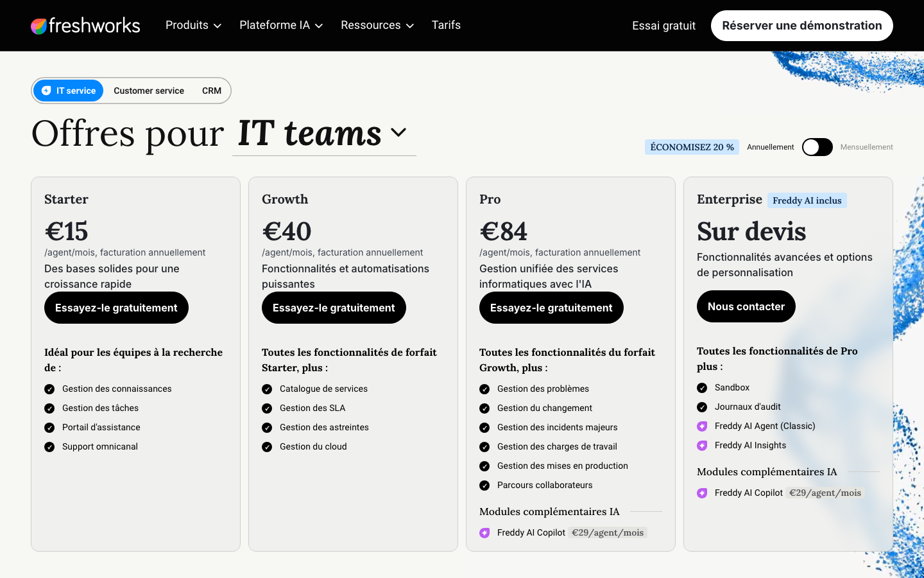The width and height of the screenshot is (924, 578).
Task: Click the Nous contacter button
Action: 746,306
